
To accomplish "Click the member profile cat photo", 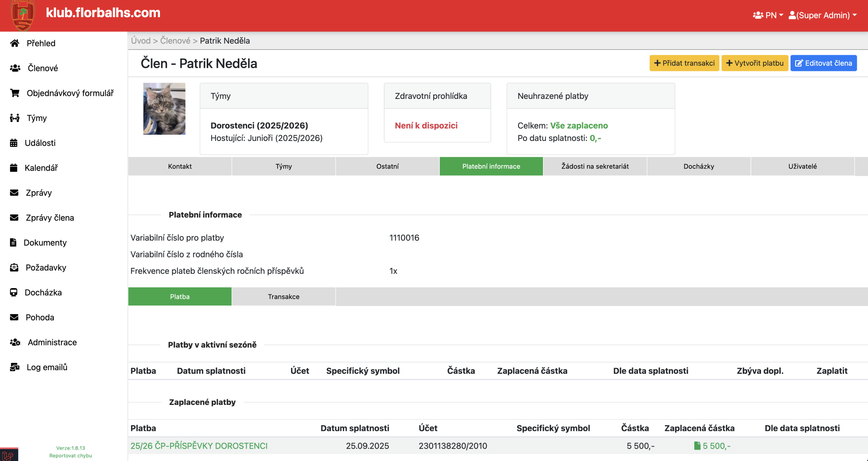I will (x=164, y=109).
